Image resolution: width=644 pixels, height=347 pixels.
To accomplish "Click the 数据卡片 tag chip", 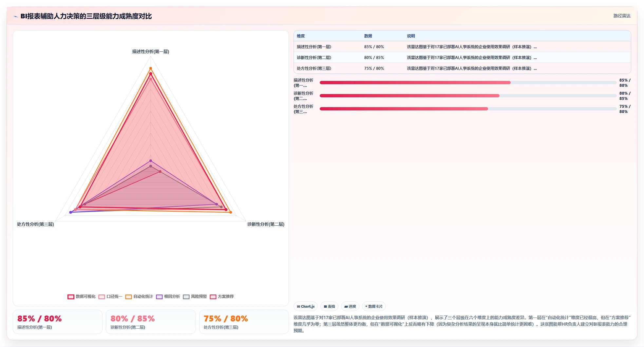I will 374,306.
